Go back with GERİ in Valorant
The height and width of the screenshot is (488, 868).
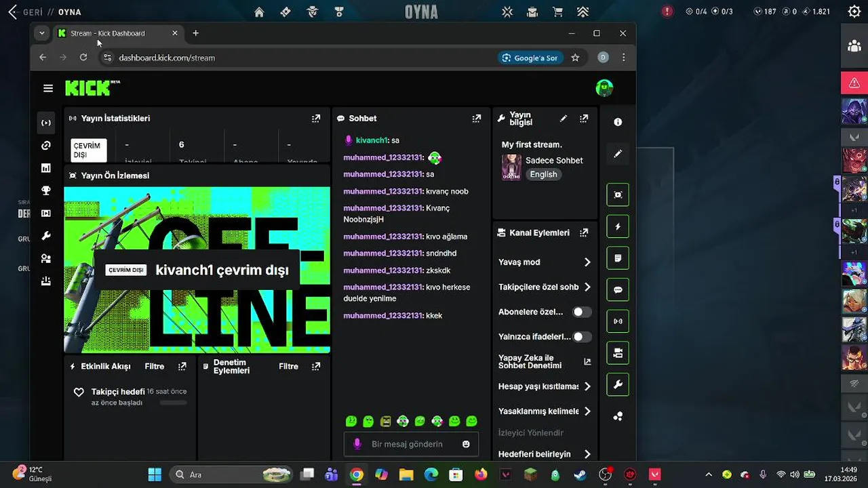(26, 12)
